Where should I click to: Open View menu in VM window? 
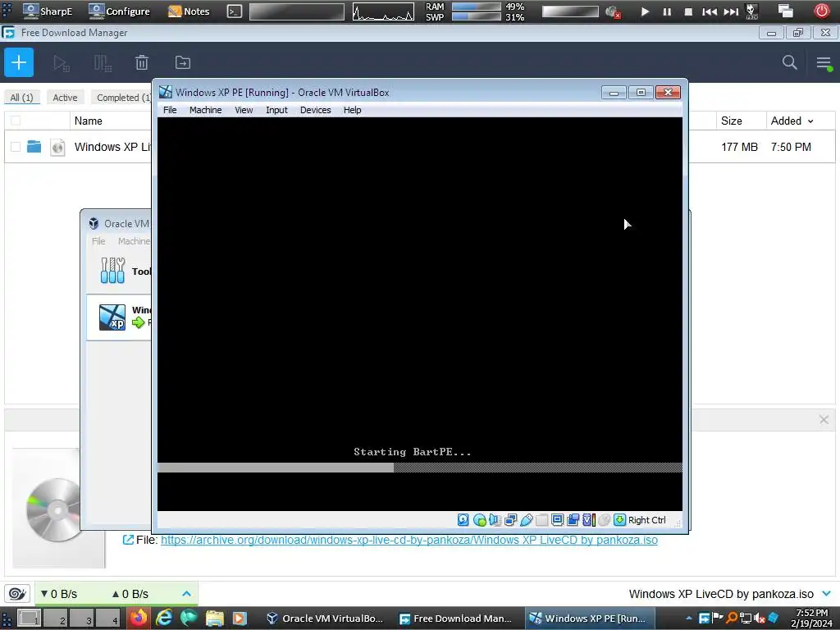click(244, 110)
